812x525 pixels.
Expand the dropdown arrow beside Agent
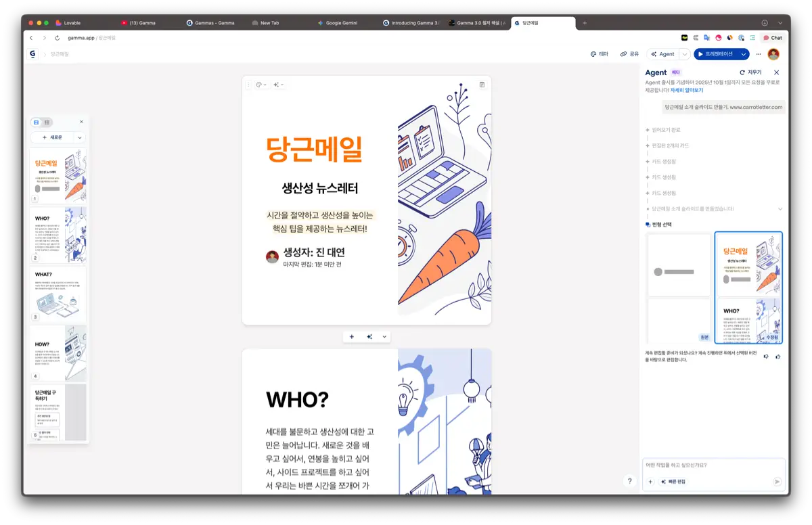coord(685,54)
